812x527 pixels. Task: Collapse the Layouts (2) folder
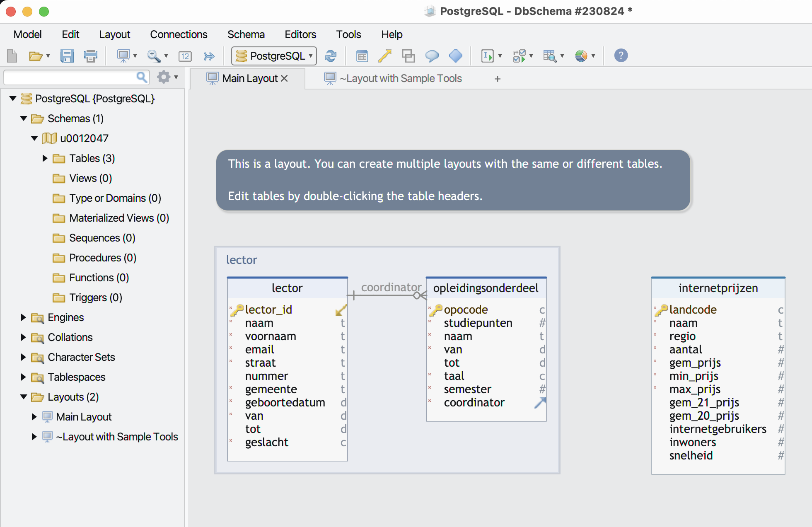click(x=24, y=397)
